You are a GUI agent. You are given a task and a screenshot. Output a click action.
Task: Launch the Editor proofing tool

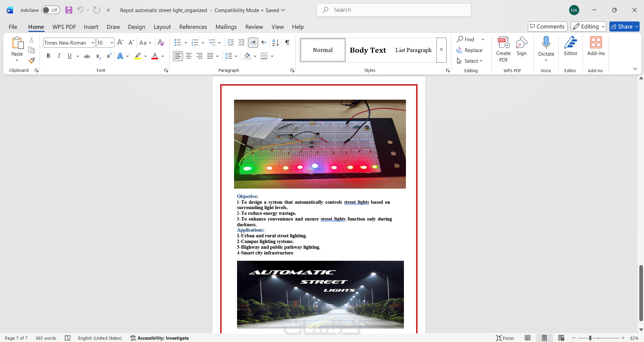570,47
